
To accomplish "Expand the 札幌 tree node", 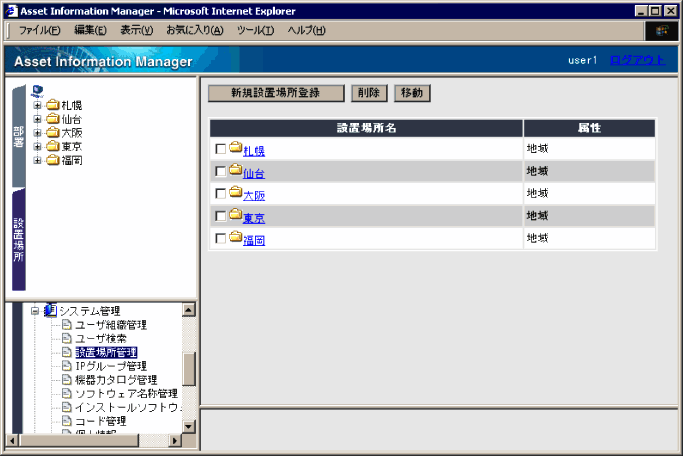I will pos(37,105).
